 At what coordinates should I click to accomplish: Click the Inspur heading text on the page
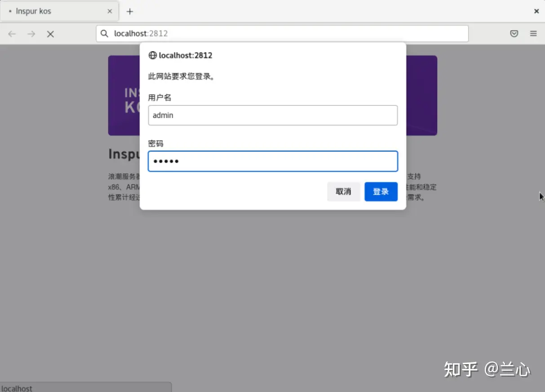click(121, 154)
